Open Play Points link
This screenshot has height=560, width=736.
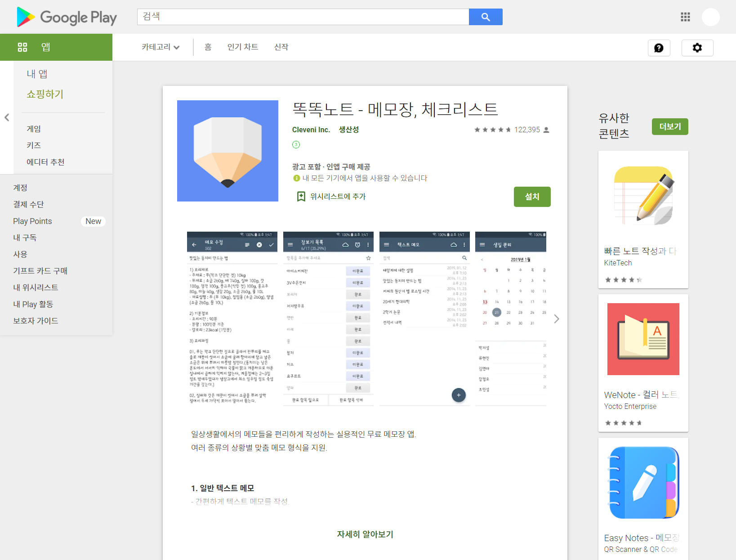coord(32,221)
